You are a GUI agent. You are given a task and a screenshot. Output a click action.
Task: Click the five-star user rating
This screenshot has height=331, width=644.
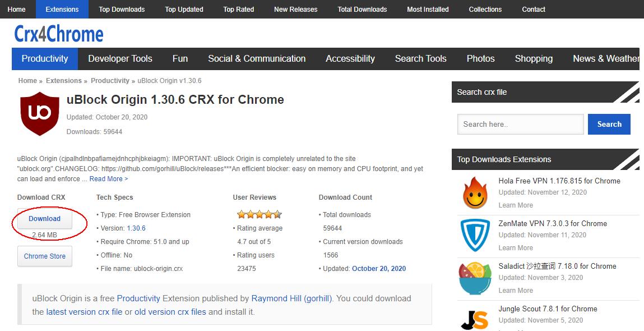point(259,214)
